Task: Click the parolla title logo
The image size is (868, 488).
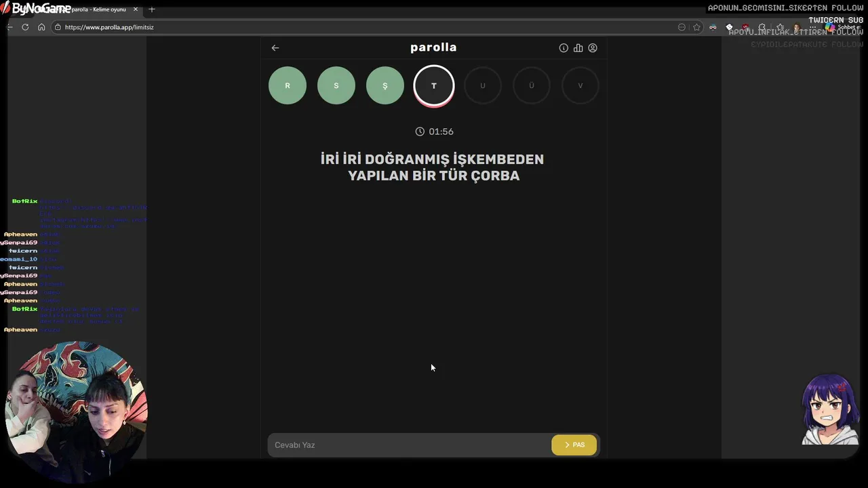Action: click(x=433, y=47)
